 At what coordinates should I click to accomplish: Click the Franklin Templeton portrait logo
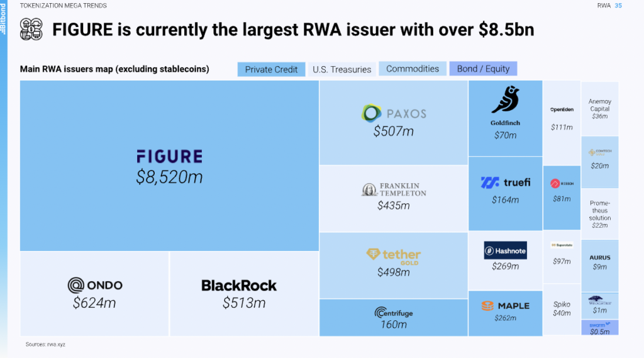(369, 189)
